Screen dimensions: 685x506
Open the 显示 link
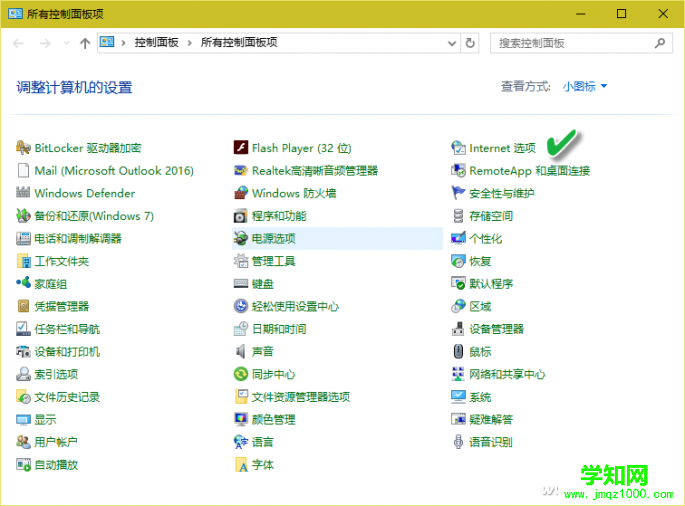[x=45, y=420]
